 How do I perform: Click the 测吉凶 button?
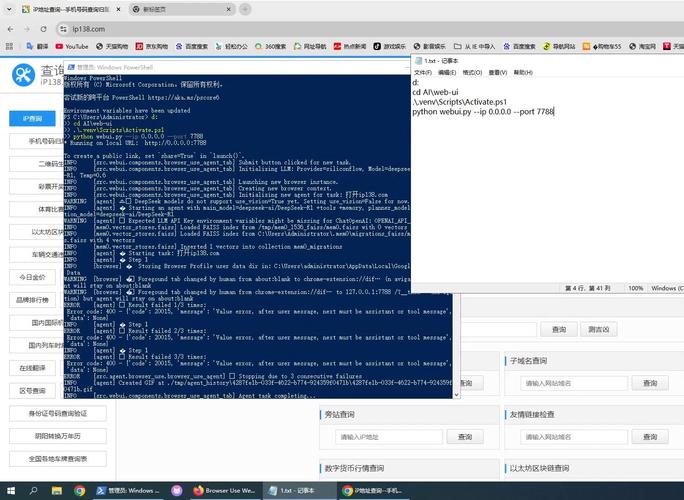[x=598, y=329]
